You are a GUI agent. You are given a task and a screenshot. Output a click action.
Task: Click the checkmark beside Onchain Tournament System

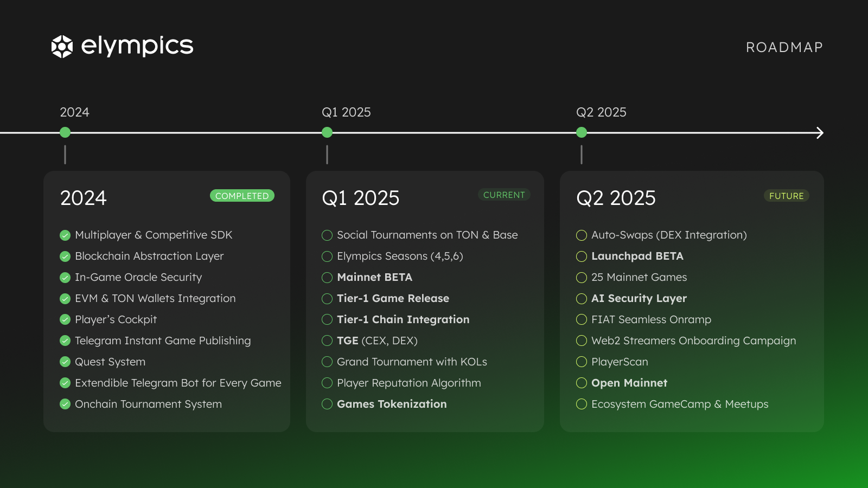tap(65, 404)
